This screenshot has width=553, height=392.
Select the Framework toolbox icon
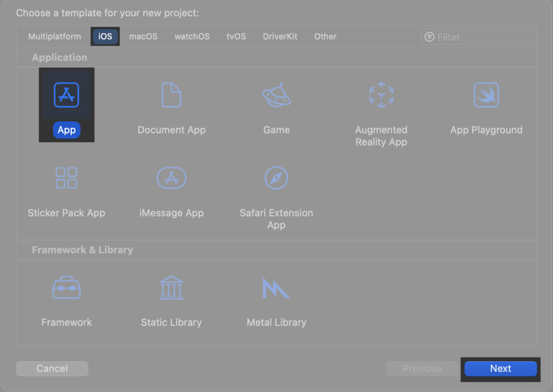pos(66,287)
